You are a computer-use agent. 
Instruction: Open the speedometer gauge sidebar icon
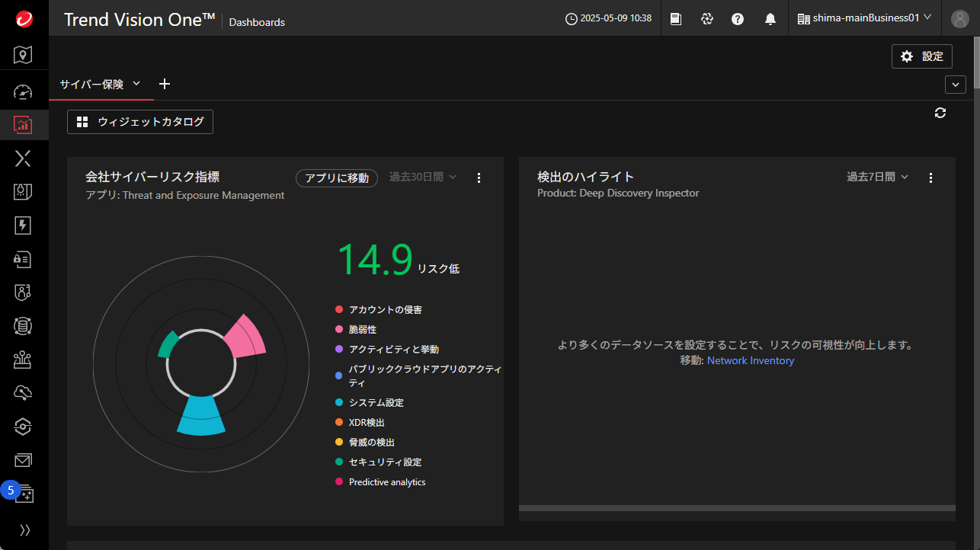[x=24, y=92]
